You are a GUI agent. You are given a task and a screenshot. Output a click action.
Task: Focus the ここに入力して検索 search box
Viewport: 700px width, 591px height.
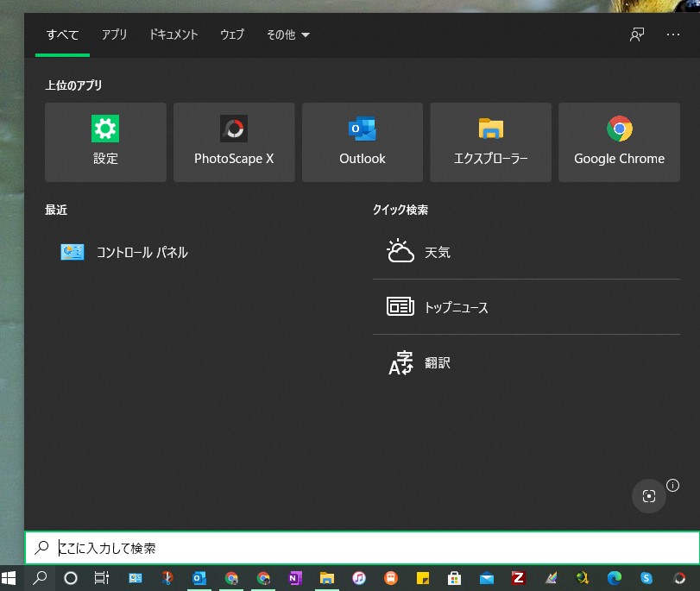coord(362,548)
